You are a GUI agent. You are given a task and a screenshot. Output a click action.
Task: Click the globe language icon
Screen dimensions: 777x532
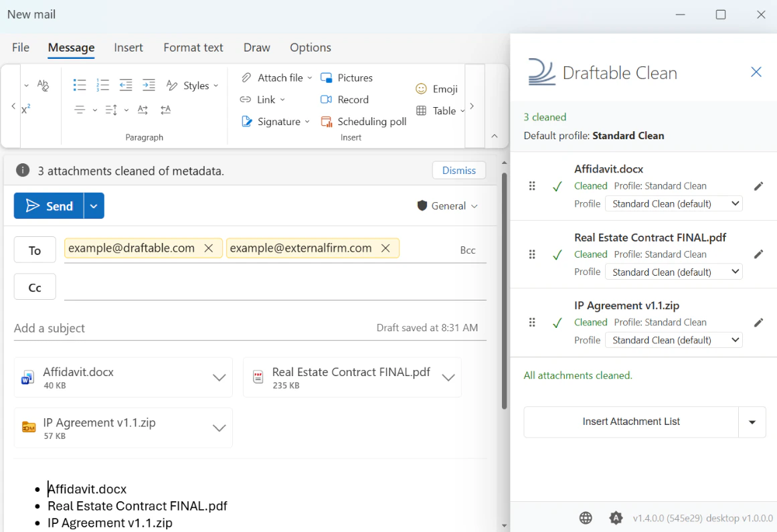pos(586,518)
